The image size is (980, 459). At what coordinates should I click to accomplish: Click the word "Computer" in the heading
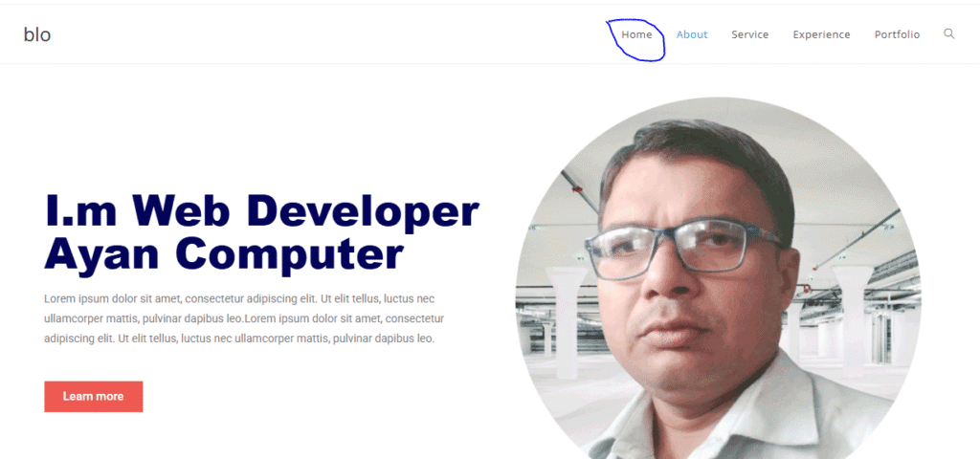(x=290, y=254)
